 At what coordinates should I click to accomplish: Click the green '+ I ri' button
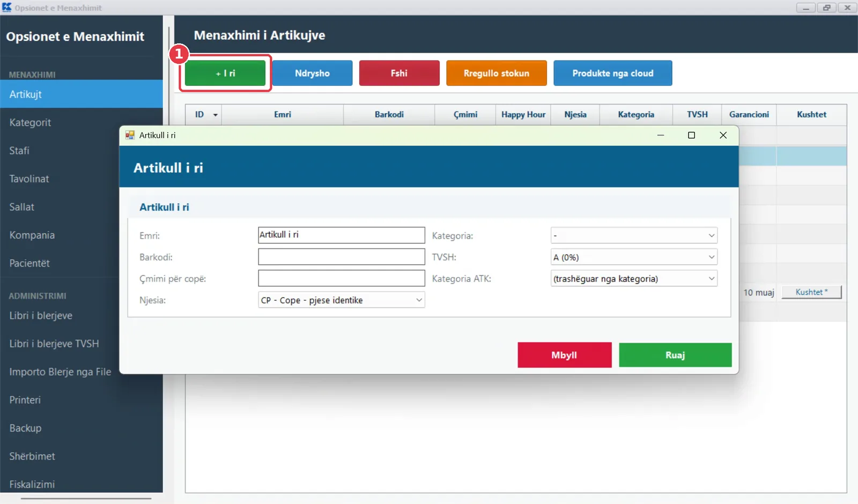tap(225, 73)
